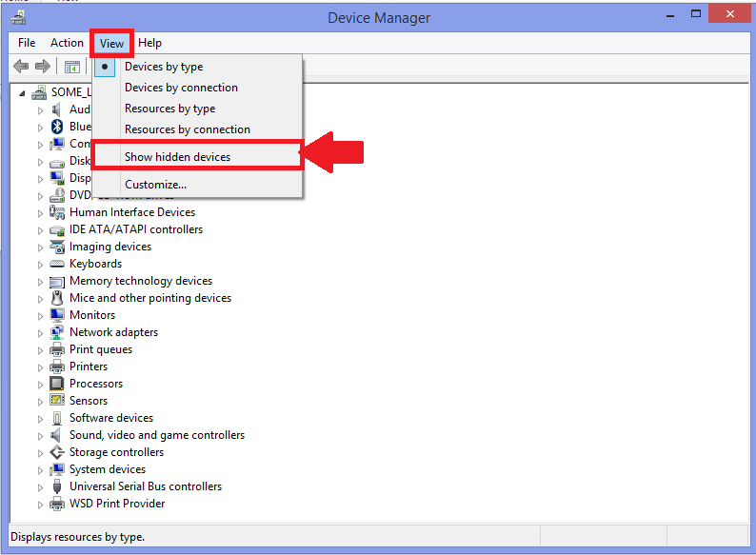Image resolution: width=756 pixels, height=555 pixels.
Task: Click the Network adapters icon
Action: 57,332
